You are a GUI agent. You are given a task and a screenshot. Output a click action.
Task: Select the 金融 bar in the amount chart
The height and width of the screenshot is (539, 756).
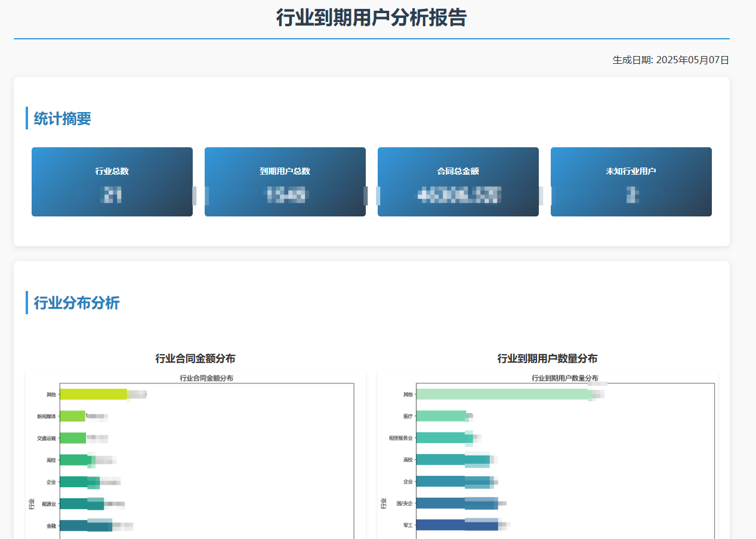86,526
